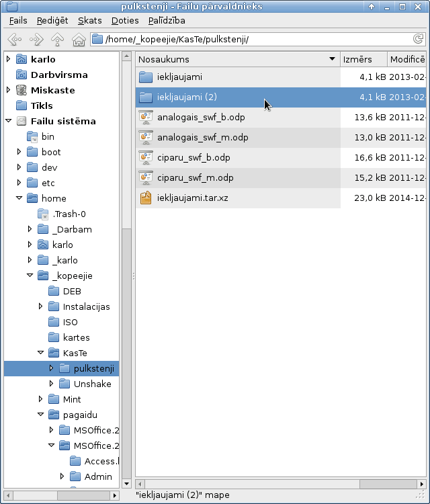Click the tree pane vertical scrollbar thumb

point(126,353)
